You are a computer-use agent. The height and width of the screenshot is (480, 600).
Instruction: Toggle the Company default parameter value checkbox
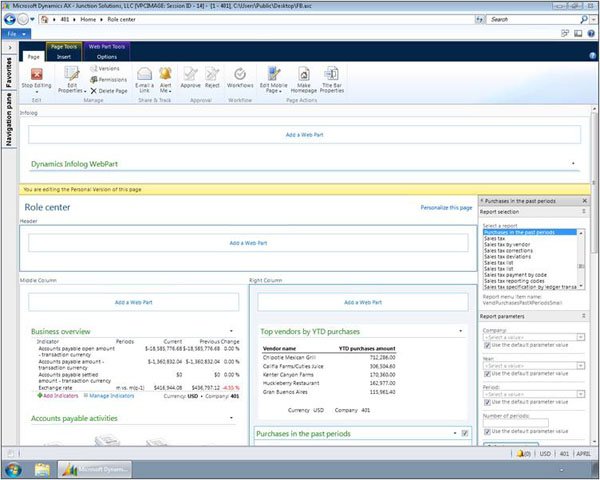(487, 345)
